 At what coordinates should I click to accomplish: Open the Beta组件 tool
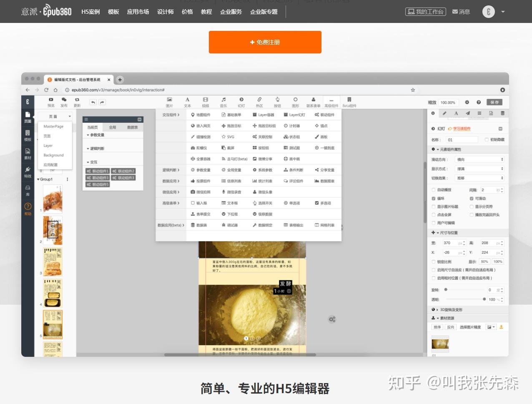point(349,102)
